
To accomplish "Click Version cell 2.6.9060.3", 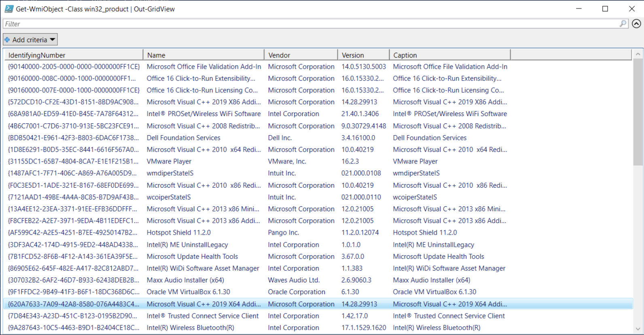I will coord(356,280).
